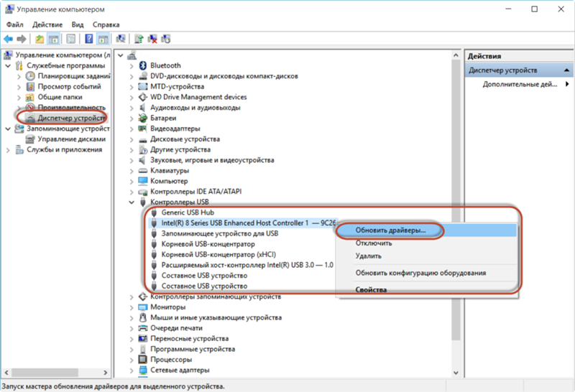575x392 pixels.
Task: Click the Update driver toolbar icon
Action: pyautogui.click(x=139, y=39)
